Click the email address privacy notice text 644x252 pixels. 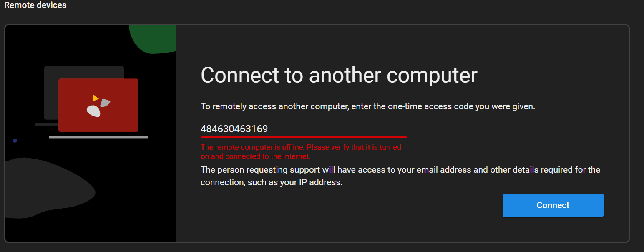[400, 170]
